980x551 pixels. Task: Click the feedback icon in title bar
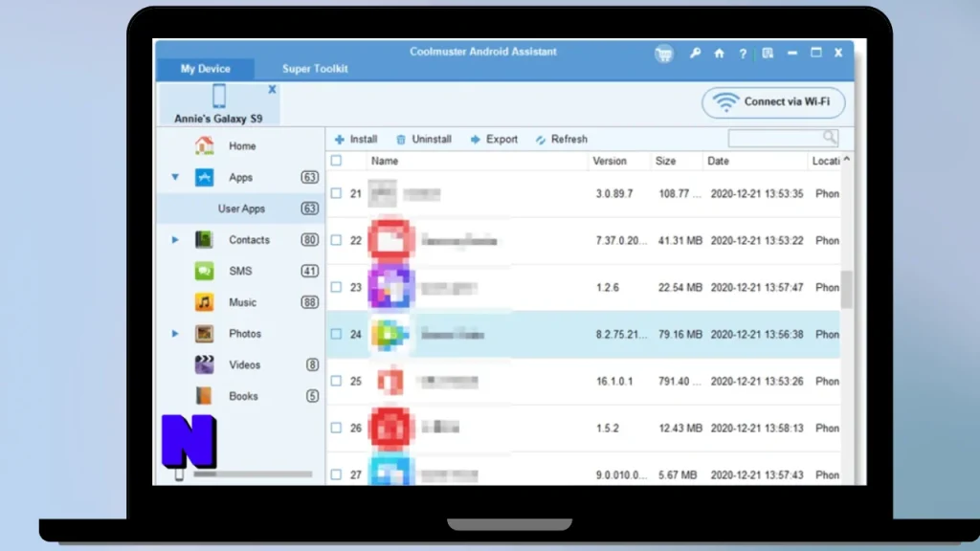click(768, 54)
